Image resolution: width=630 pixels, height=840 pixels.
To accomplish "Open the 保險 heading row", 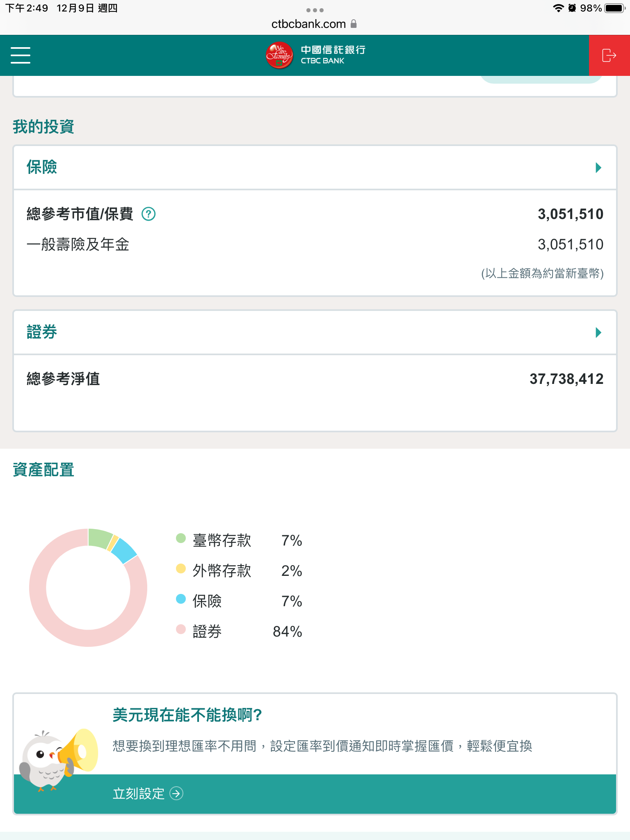I will (x=42, y=167).
